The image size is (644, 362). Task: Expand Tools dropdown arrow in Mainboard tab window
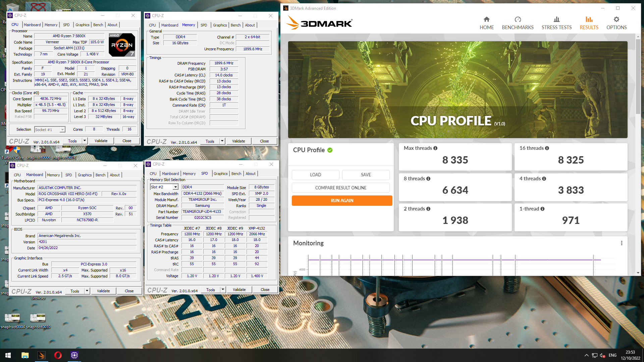87,291
